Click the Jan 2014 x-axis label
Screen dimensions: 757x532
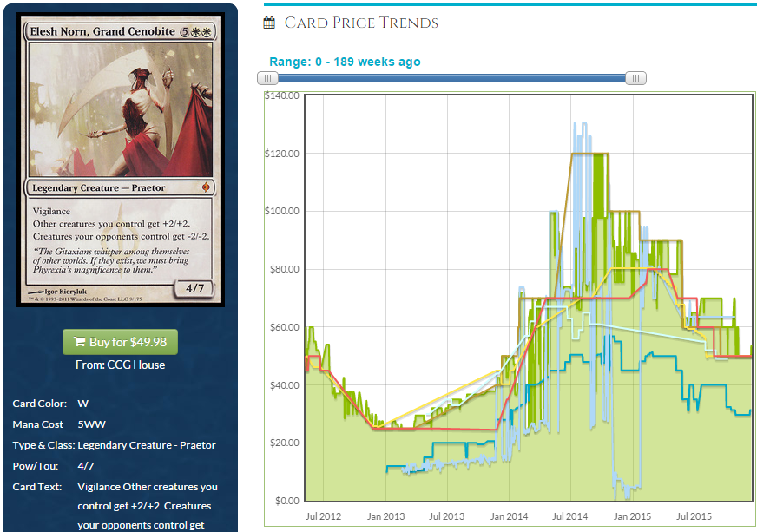pyautogui.click(x=509, y=516)
